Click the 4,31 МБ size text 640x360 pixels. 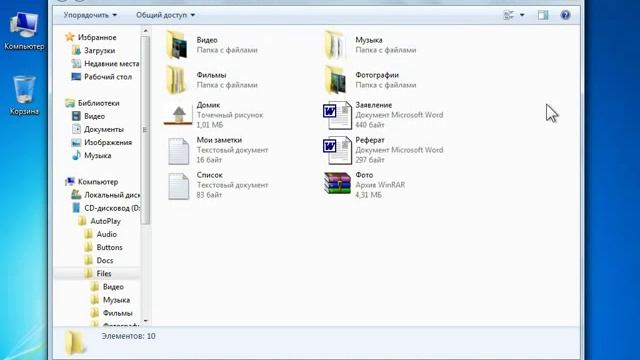(x=368, y=195)
